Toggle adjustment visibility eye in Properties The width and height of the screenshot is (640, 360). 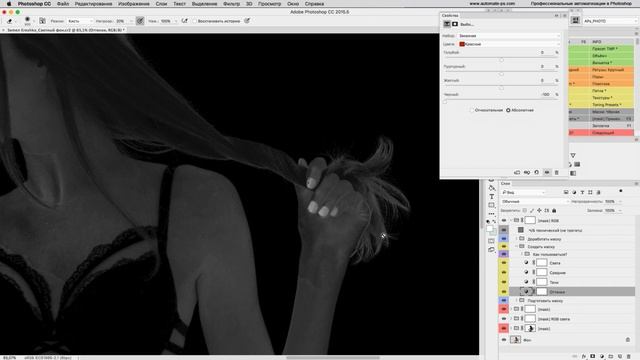(x=547, y=173)
